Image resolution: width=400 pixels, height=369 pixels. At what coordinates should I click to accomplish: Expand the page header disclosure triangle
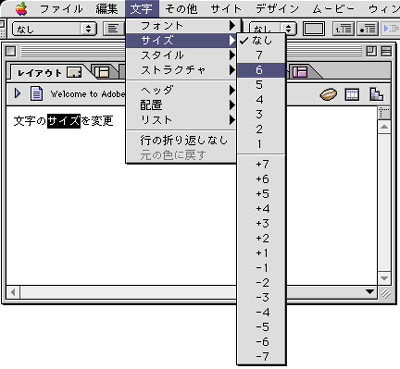pyautogui.click(x=18, y=94)
